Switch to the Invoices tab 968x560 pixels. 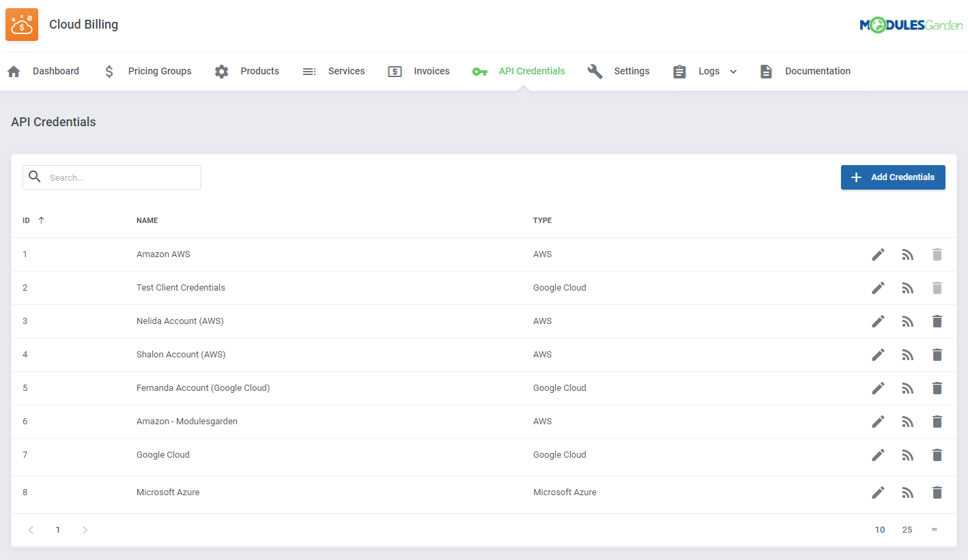(x=431, y=71)
